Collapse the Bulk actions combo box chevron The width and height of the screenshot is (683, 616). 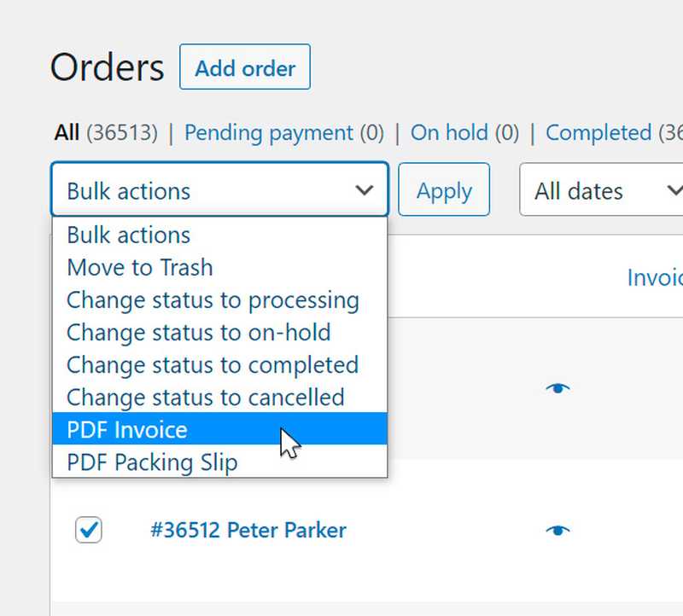(x=365, y=190)
